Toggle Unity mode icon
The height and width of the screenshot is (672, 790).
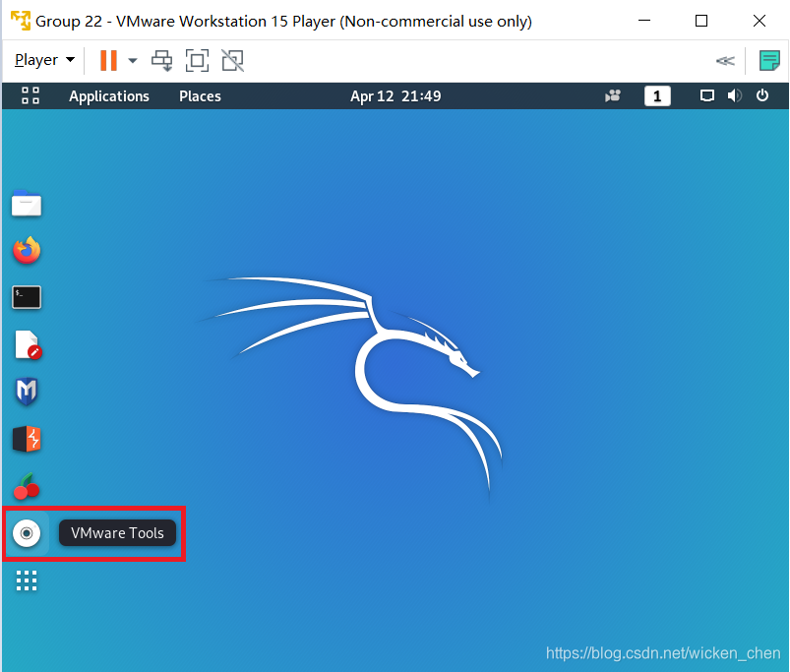pyautogui.click(x=233, y=60)
